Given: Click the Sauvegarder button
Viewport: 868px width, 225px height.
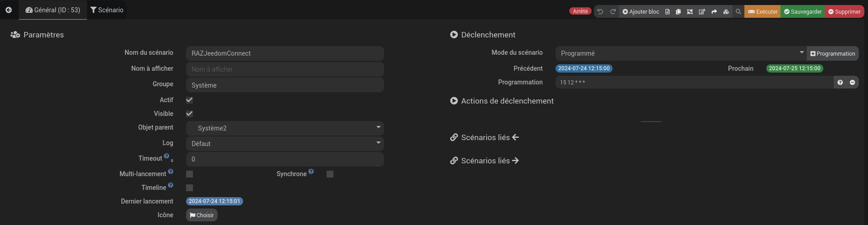Looking at the screenshot, I should click(803, 11).
